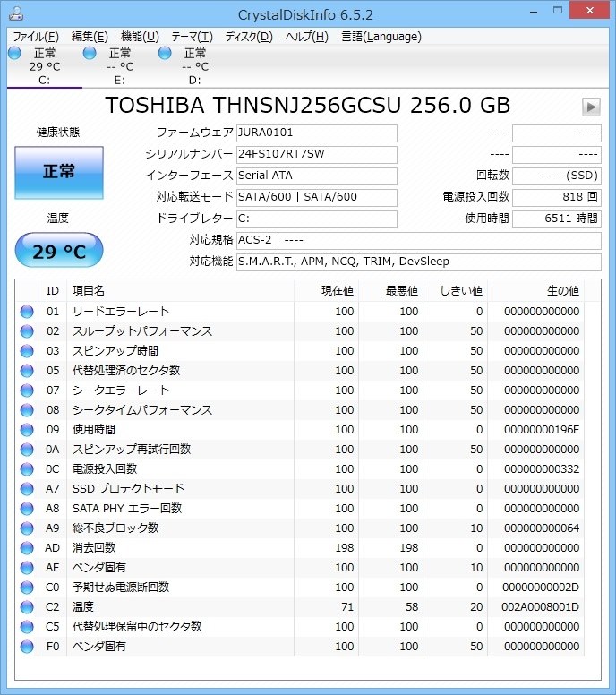
Task: Minimize the CrystalDiskInfo window
Action: [534, 12]
